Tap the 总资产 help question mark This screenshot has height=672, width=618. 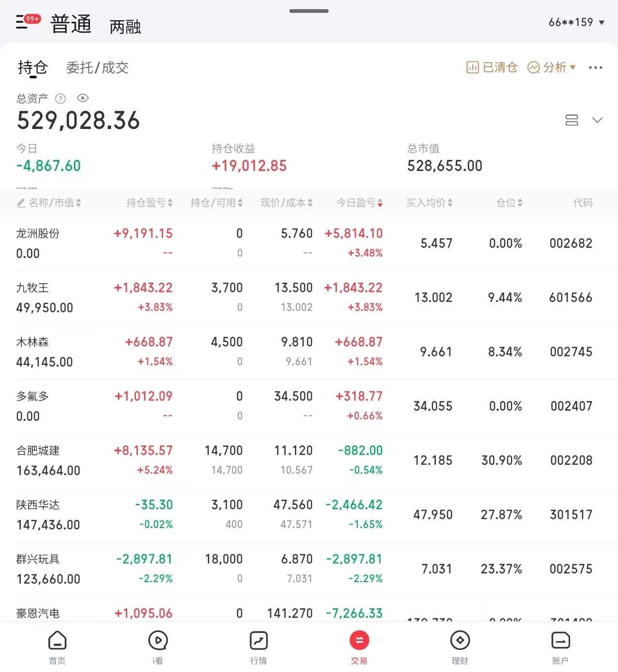point(60,99)
